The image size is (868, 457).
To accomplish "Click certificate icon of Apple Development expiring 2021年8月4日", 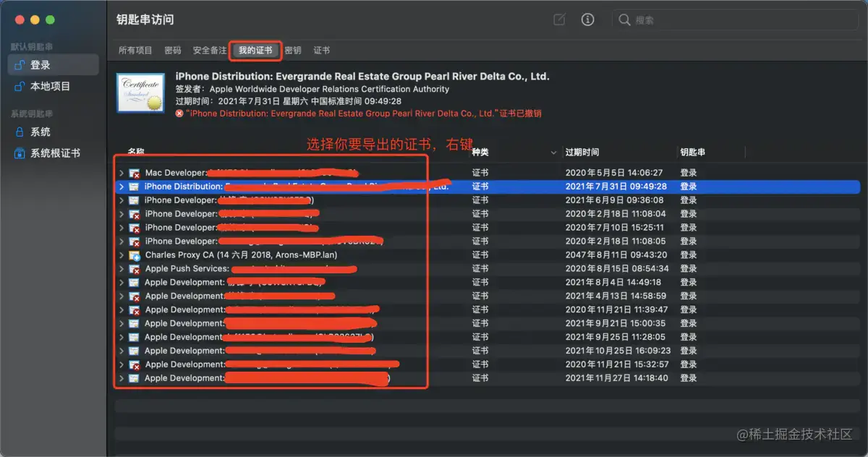I will pyautogui.click(x=134, y=283).
